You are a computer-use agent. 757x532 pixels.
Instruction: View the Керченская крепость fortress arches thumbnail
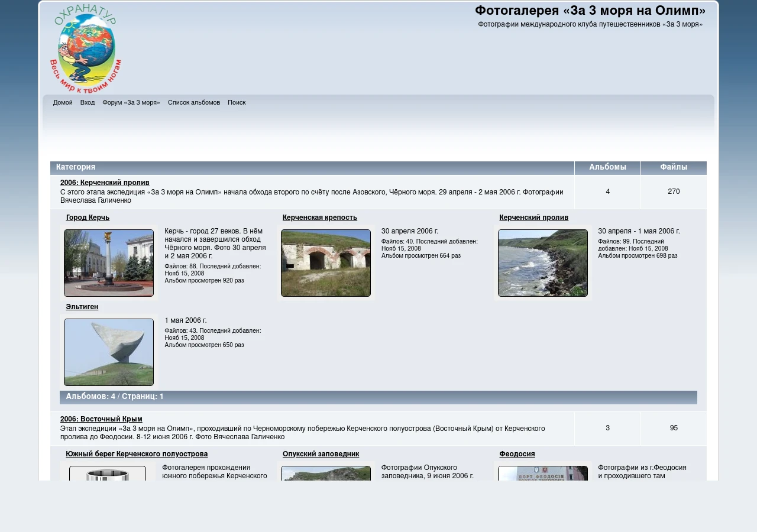326,263
